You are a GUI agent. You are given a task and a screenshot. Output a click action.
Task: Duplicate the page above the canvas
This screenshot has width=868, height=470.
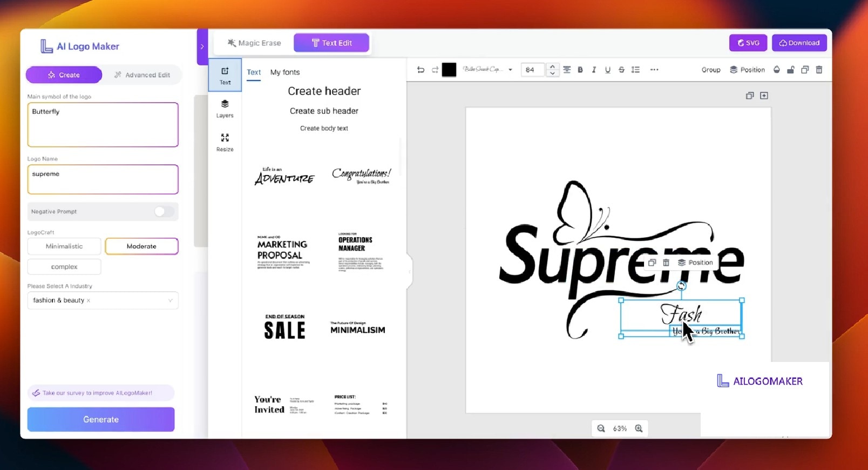pos(750,96)
